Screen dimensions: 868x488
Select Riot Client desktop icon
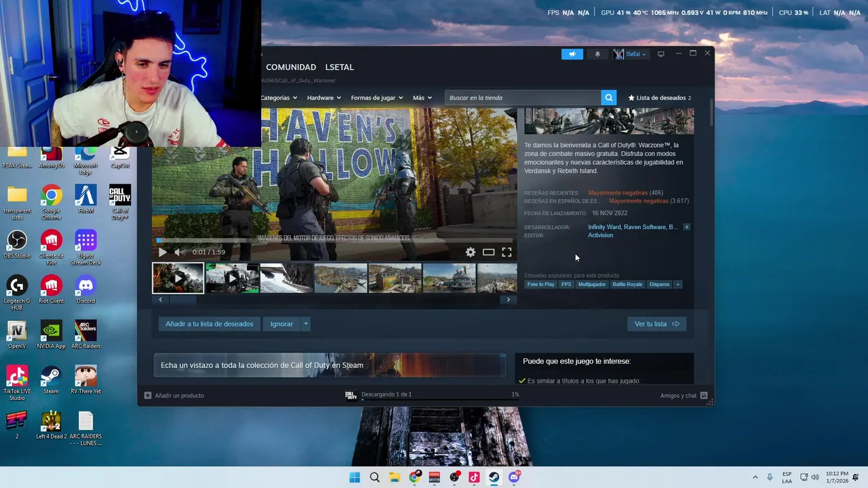point(51,289)
